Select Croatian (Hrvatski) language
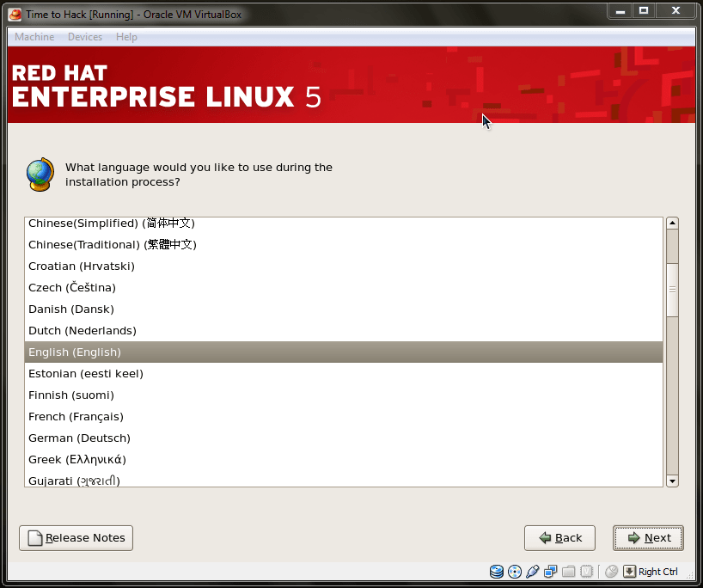The image size is (703, 588). 344,266
